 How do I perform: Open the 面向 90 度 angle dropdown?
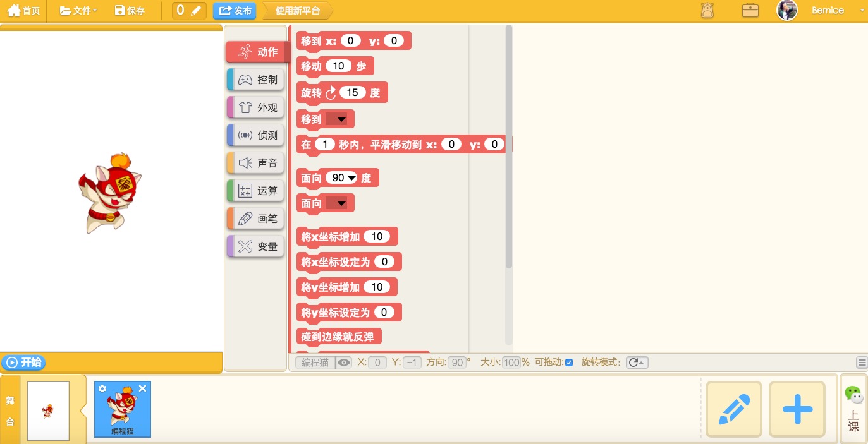tap(342, 178)
